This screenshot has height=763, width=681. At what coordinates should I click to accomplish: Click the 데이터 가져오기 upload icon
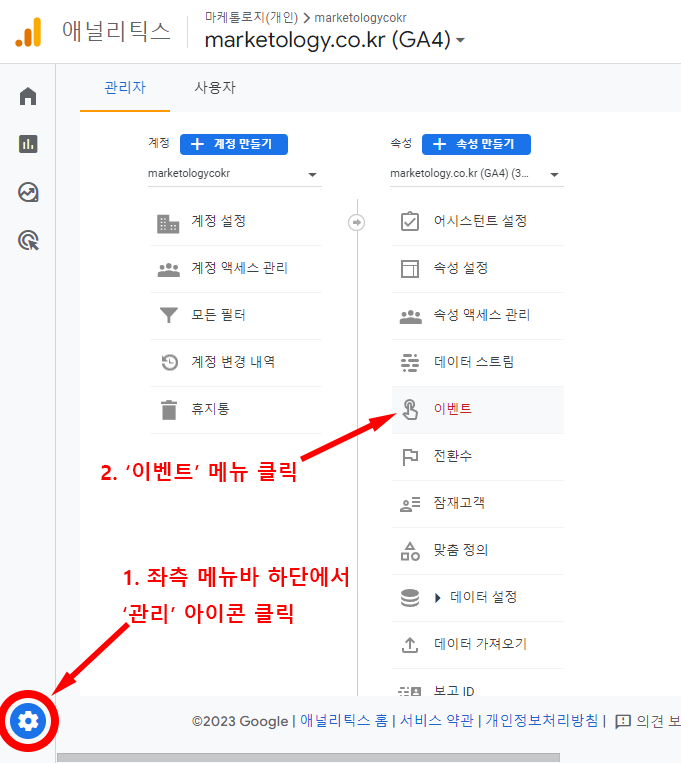click(410, 645)
